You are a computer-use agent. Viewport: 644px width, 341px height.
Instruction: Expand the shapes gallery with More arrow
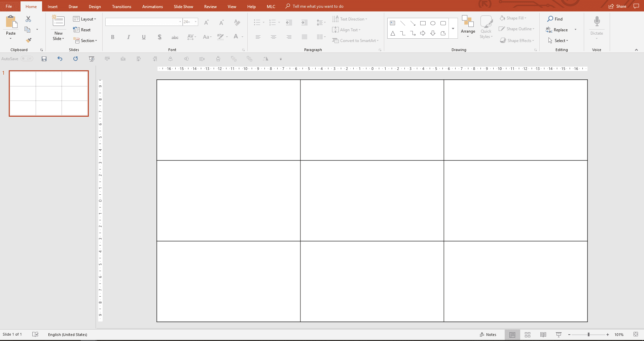click(453, 29)
